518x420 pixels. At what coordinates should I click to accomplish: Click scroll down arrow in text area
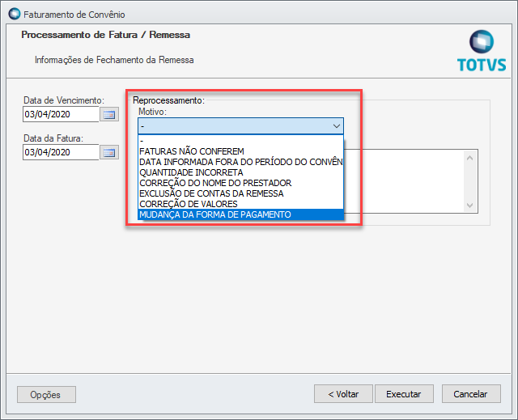(x=469, y=206)
